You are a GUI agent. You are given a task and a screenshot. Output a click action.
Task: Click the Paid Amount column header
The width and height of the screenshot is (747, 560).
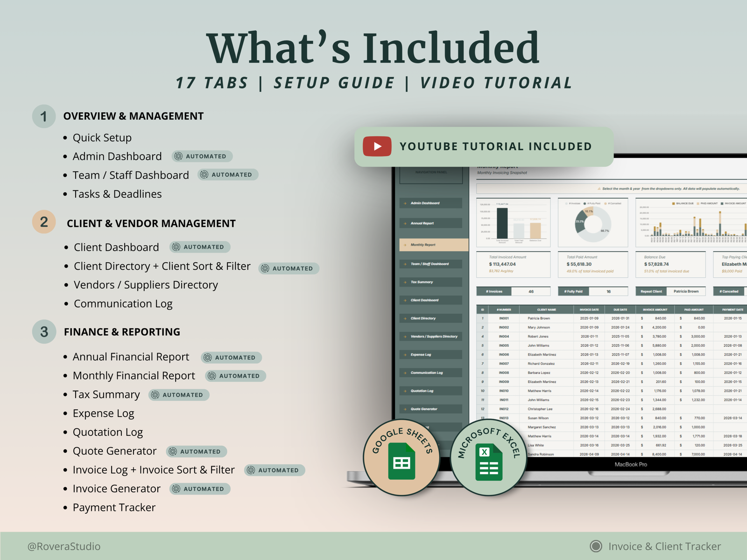pyautogui.click(x=694, y=309)
